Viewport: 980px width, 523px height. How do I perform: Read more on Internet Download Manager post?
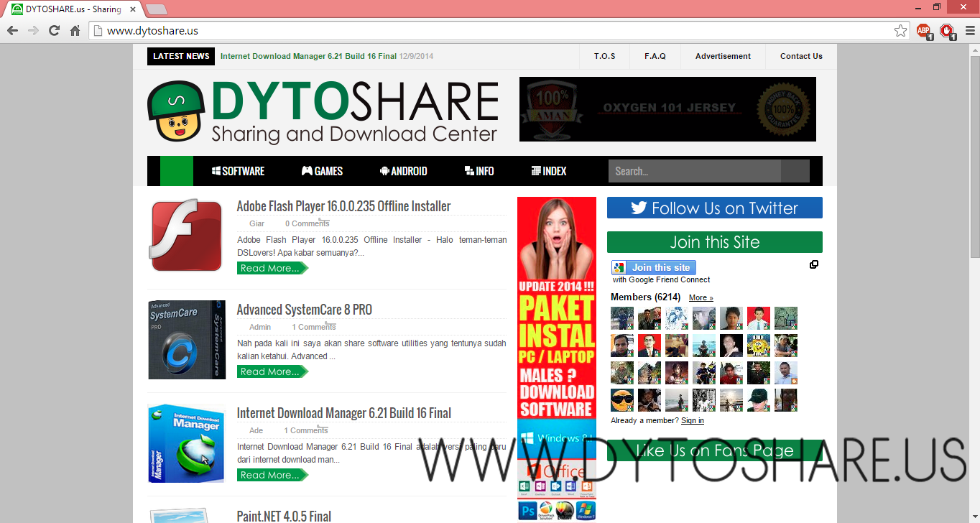coord(272,475)
